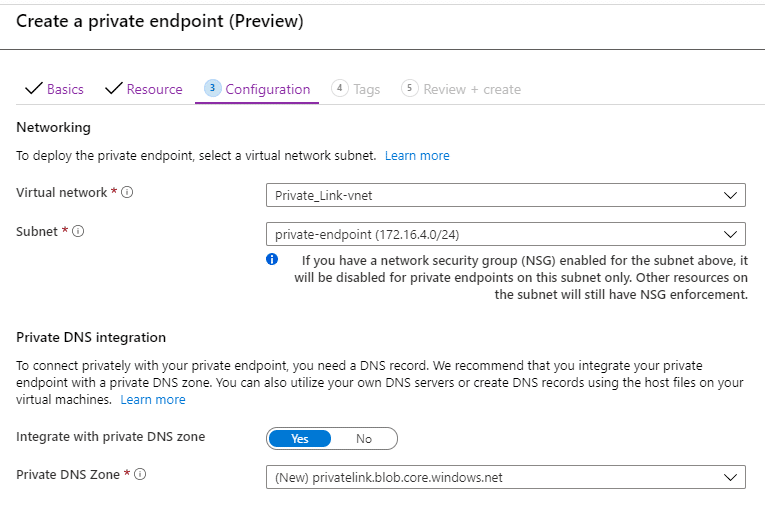Select Yes for private DNS integration
765x507 pixels.
tap(299, 438)
